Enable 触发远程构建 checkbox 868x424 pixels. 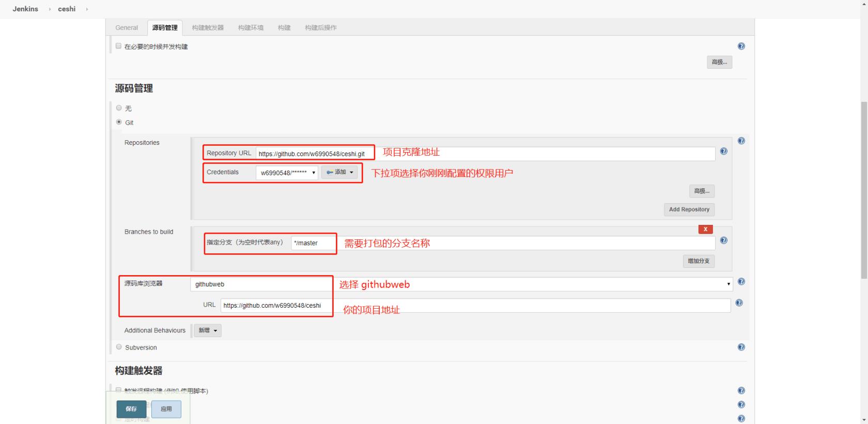click(x=119, y=390)
